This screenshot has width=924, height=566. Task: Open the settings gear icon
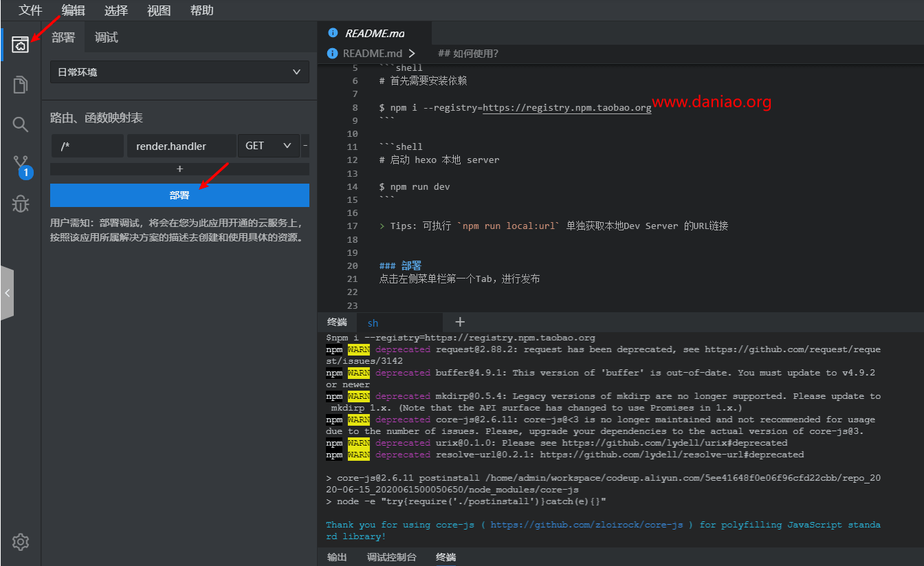[x=21, y=542]
